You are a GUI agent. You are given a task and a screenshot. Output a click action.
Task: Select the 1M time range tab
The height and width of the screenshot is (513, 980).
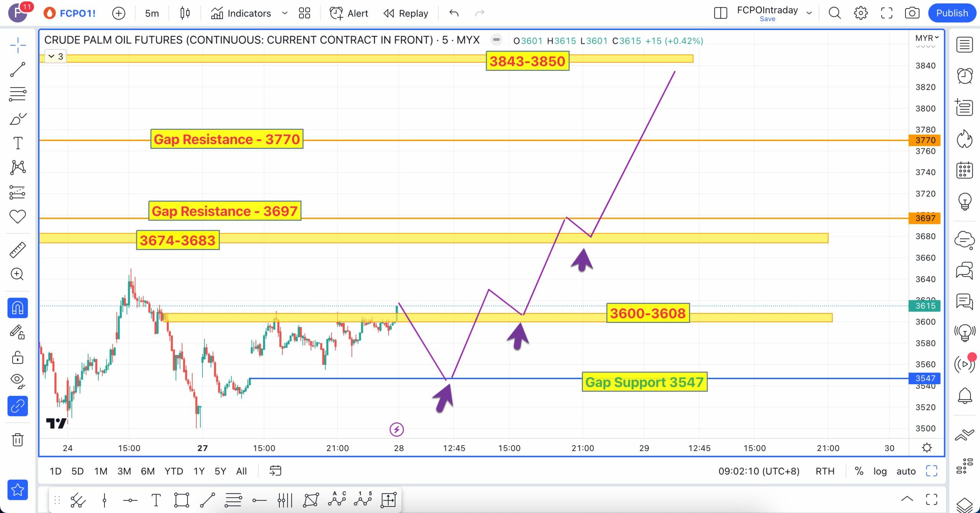[101, 471]
